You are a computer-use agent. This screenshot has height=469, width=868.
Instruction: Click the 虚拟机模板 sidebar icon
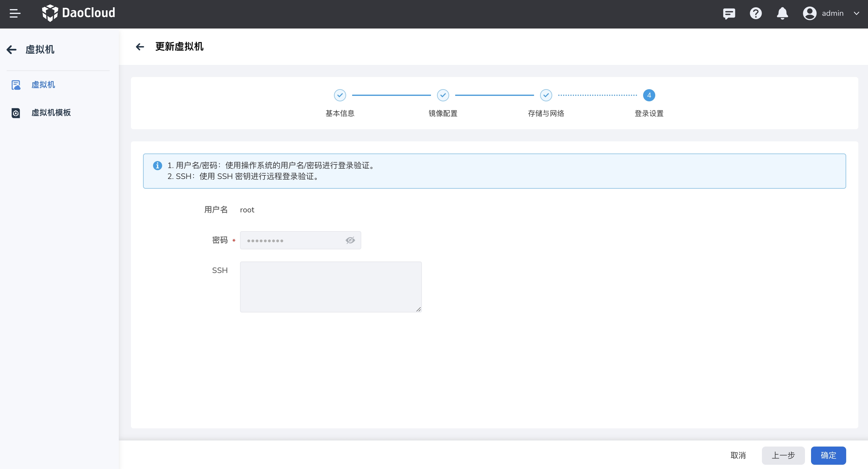point(15,113)
